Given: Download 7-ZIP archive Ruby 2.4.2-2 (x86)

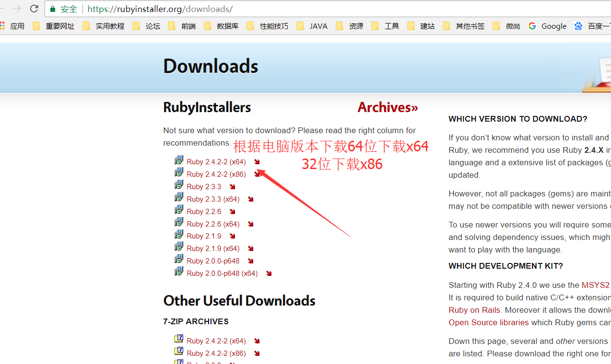Looking at the screenshot, I should [216, 353].
